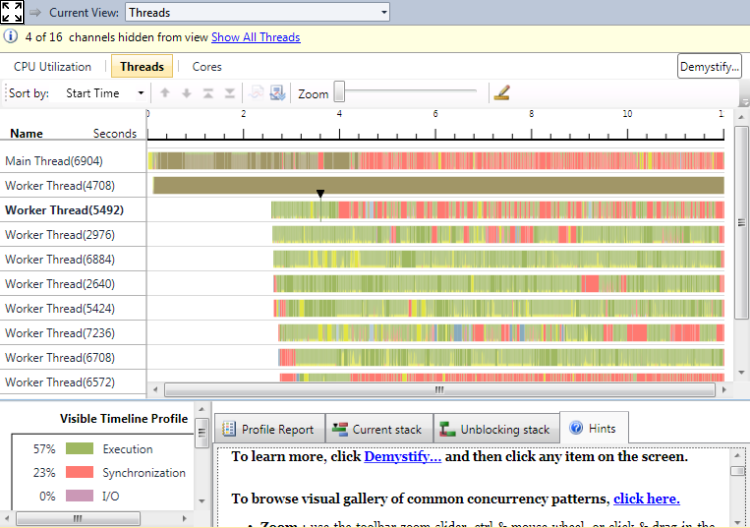Click the move selected thread down arrow
Image resolution: width=750 pixels, height=528 pixels.
[x=187, y=93]
